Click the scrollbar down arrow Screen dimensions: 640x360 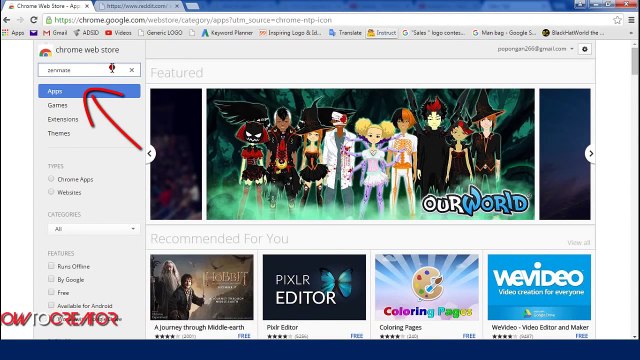click(x=635, y=337)
